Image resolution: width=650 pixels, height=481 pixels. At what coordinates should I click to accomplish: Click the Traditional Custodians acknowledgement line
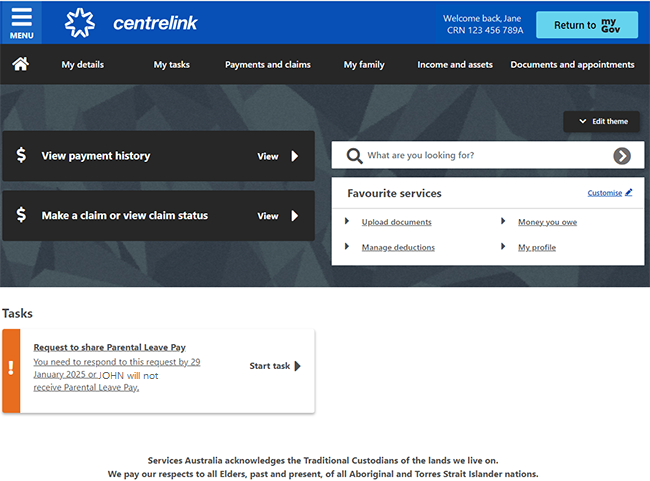323,460
